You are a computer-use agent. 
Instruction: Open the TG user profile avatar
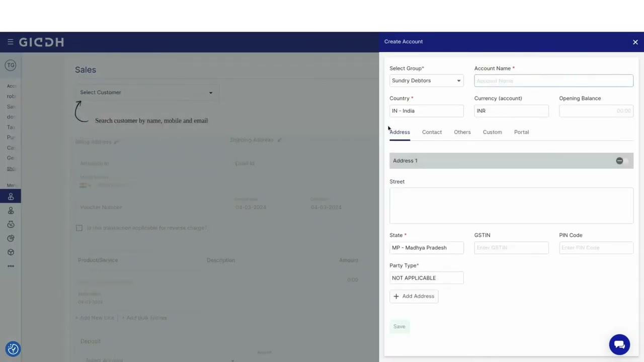point(11,65)
